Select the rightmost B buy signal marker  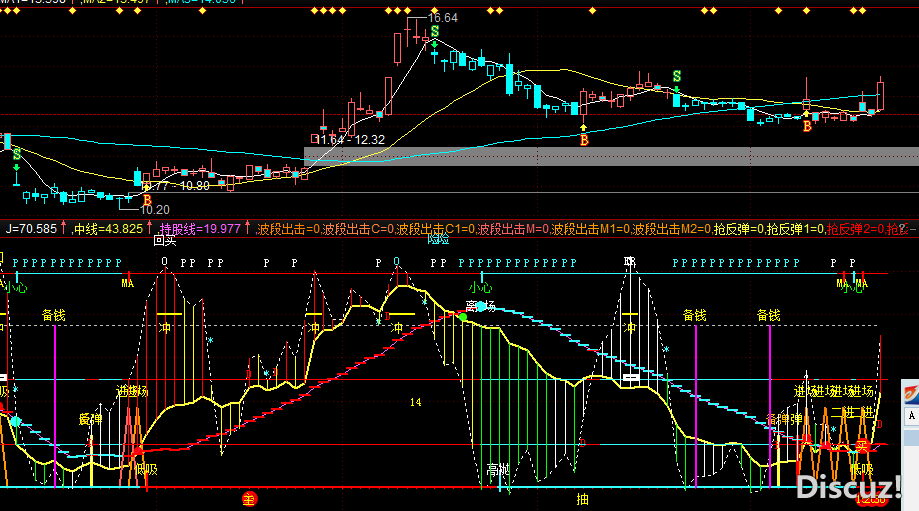pos(807,127)
